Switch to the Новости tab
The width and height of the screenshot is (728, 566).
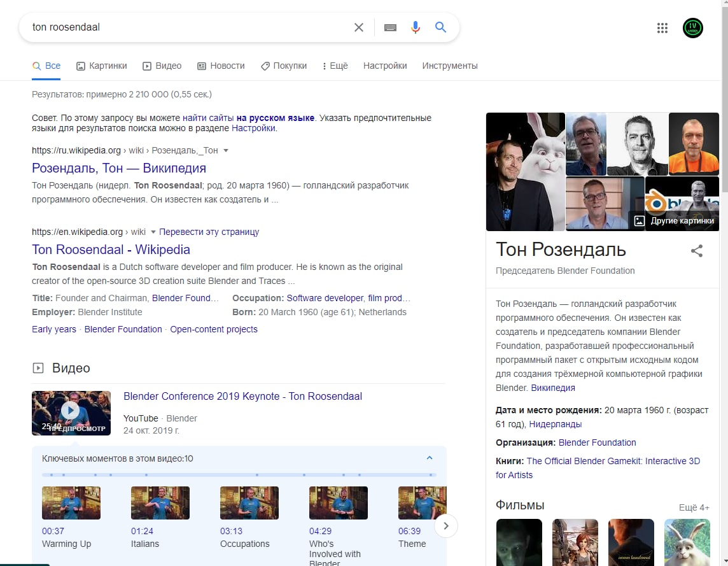click(221, 66)
